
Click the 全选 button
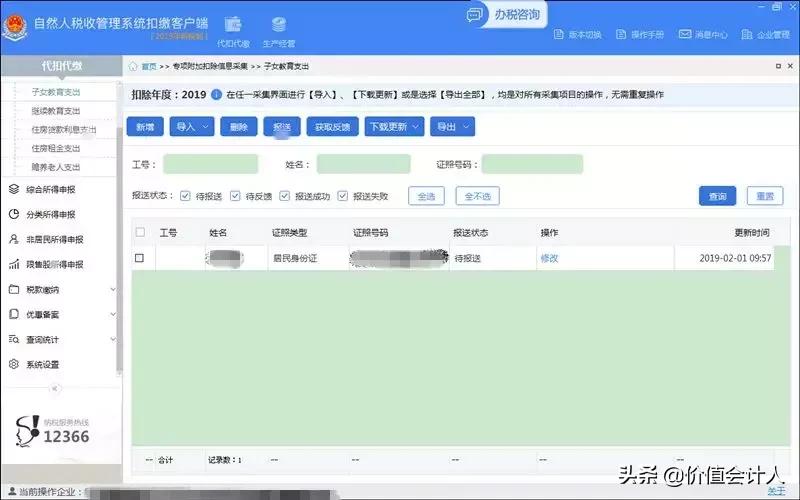tap(427, 196)
